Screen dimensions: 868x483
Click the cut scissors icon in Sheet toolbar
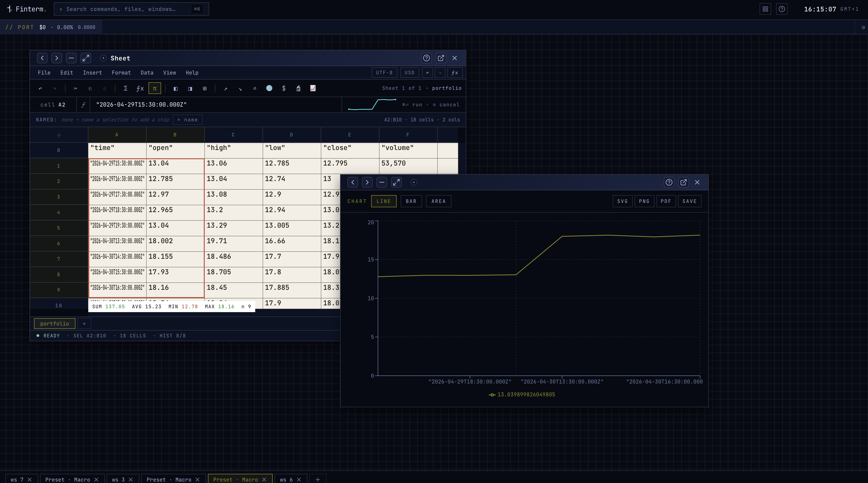click(75, 88)
